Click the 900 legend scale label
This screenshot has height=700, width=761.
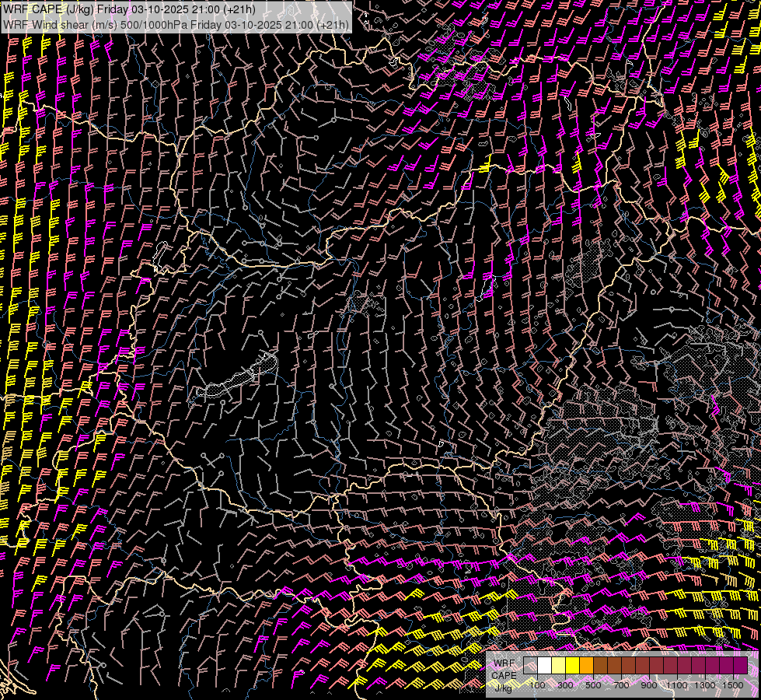point(649,685)
